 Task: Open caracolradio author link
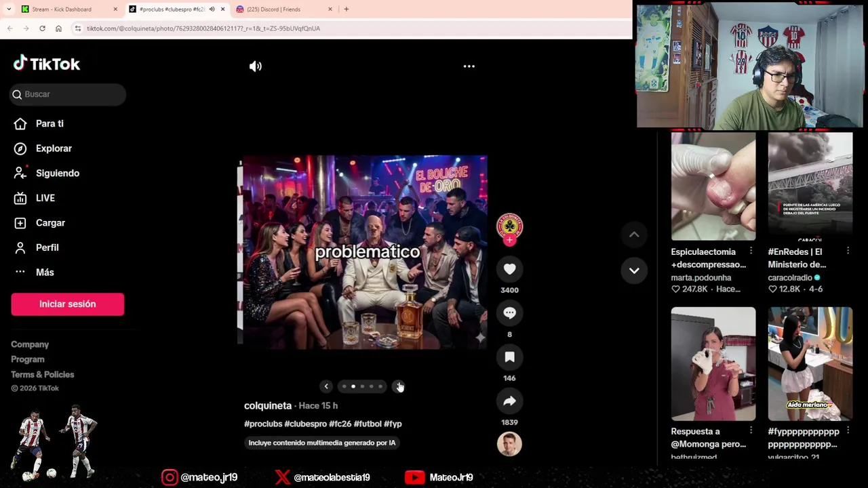tap(790, 277)
